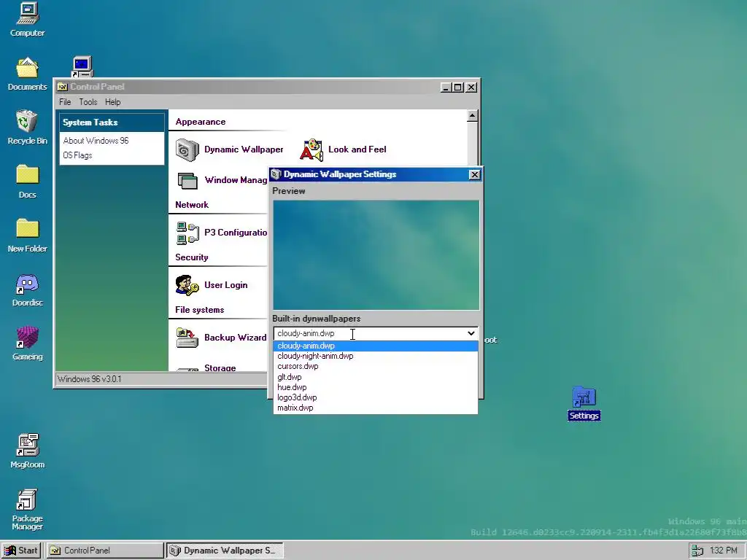Click scroll up arrow in Control Panel
The height and width of the screenshot is (560, 747).
472,116
